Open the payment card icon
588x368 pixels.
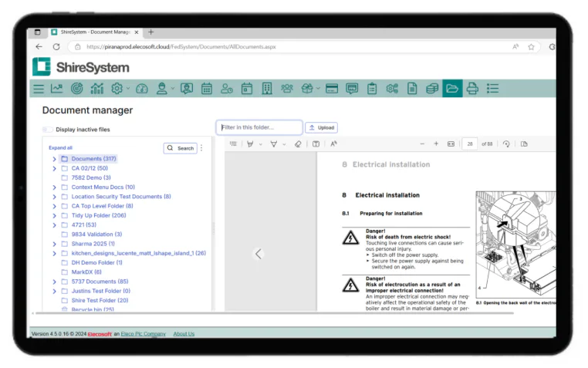332,89
